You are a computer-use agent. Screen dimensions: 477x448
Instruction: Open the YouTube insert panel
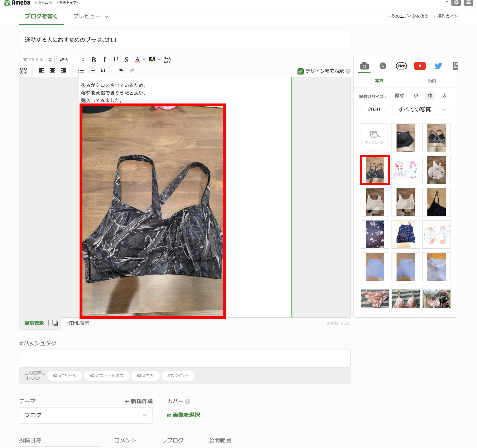[x=420, y=66]
